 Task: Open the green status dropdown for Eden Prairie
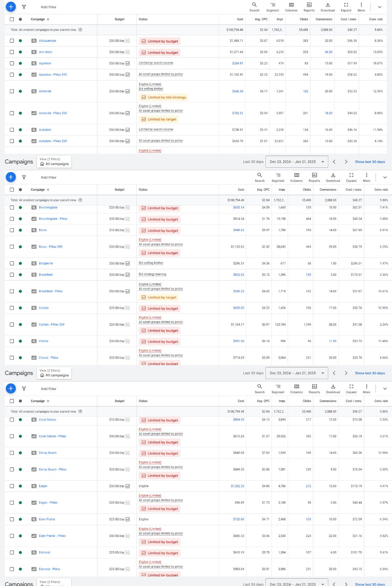tap(20, 519)
